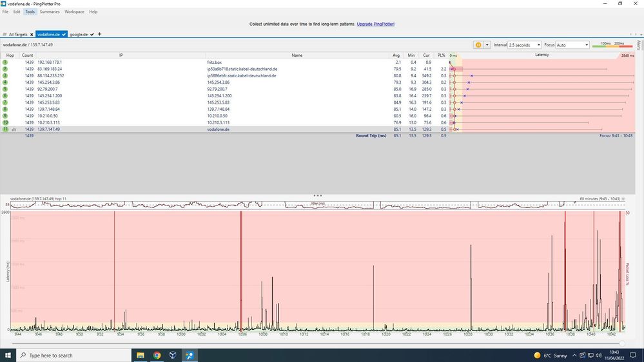
Task: Select hop 2 green number icon
Action: [x=5, y=69]
